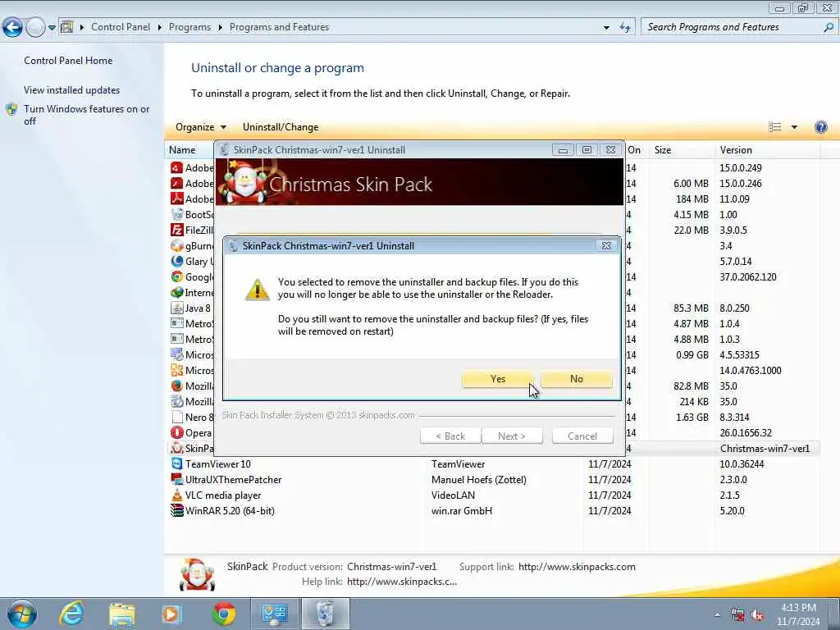Show hidden system tray icons
The width and height of the screenshot is (840, 630).
pyautogui.click(x=717, y=615)
